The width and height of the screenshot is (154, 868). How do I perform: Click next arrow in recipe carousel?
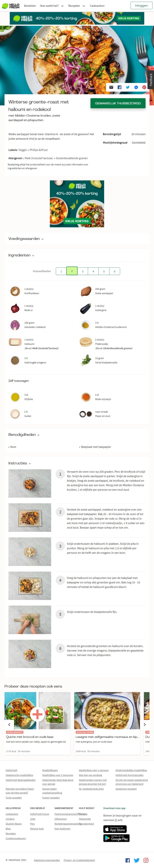(145, 724)
